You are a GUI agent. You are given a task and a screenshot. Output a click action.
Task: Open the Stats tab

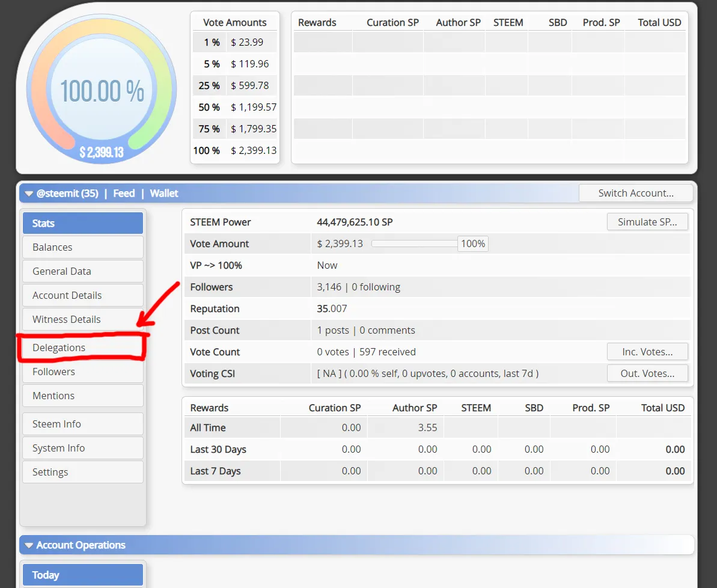pyautogui.click(x=83, y=223)
